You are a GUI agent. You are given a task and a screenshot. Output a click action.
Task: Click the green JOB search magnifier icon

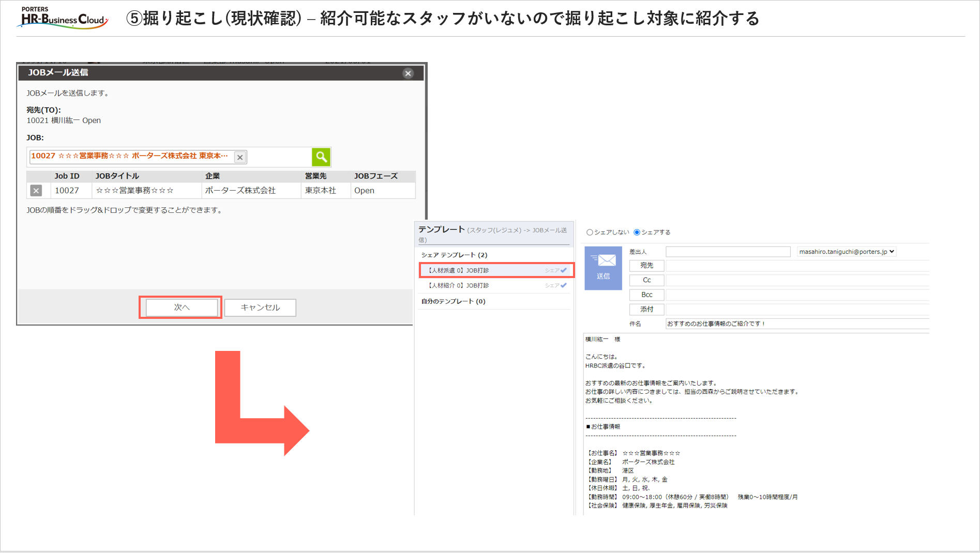coord(321,157)
